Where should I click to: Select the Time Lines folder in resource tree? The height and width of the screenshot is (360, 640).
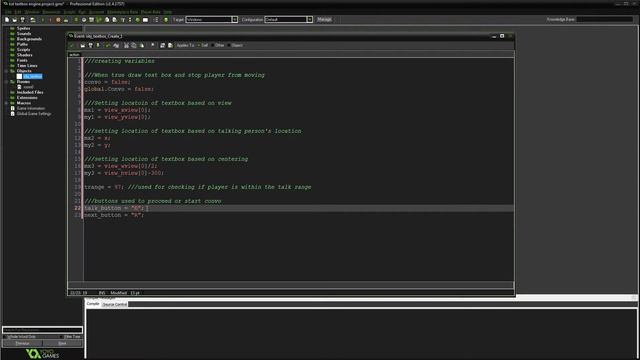(27, 66)
